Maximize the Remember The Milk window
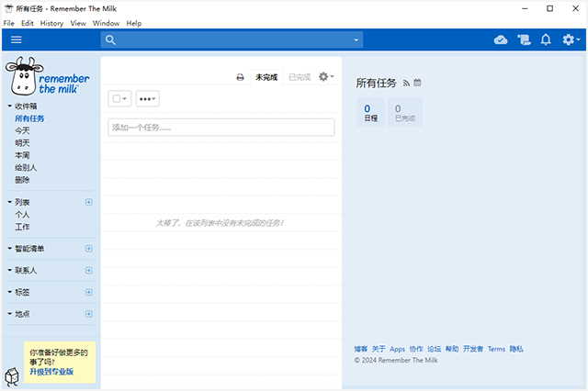 (549, 8)
